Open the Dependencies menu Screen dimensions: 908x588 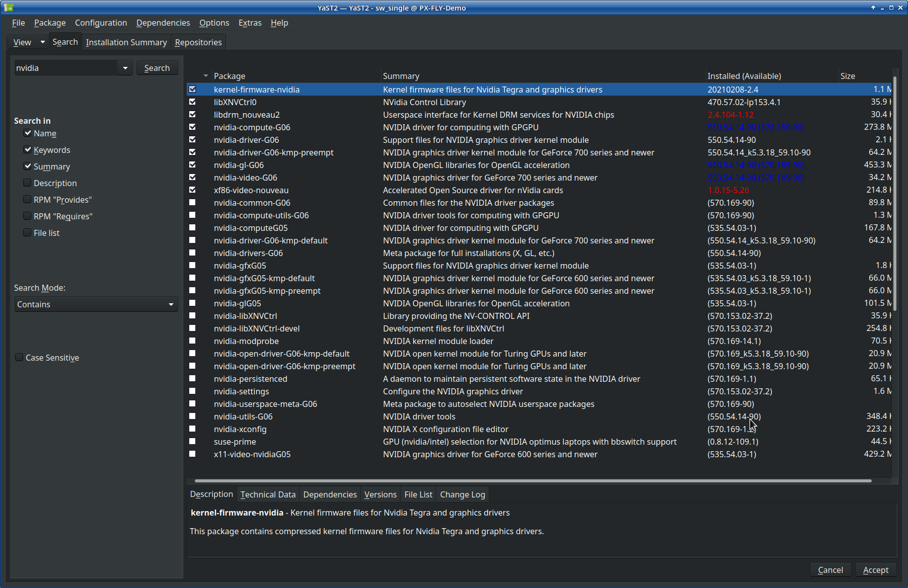coord(163,23)
